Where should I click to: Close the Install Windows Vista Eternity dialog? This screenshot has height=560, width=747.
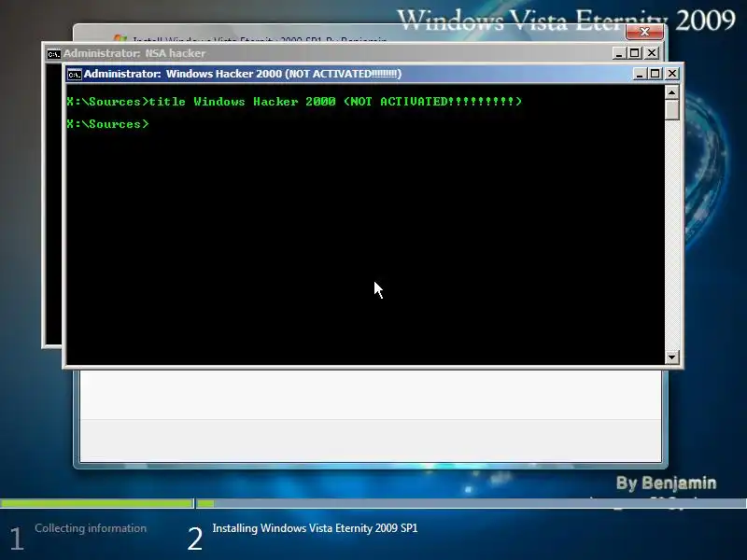coord(644,32)
